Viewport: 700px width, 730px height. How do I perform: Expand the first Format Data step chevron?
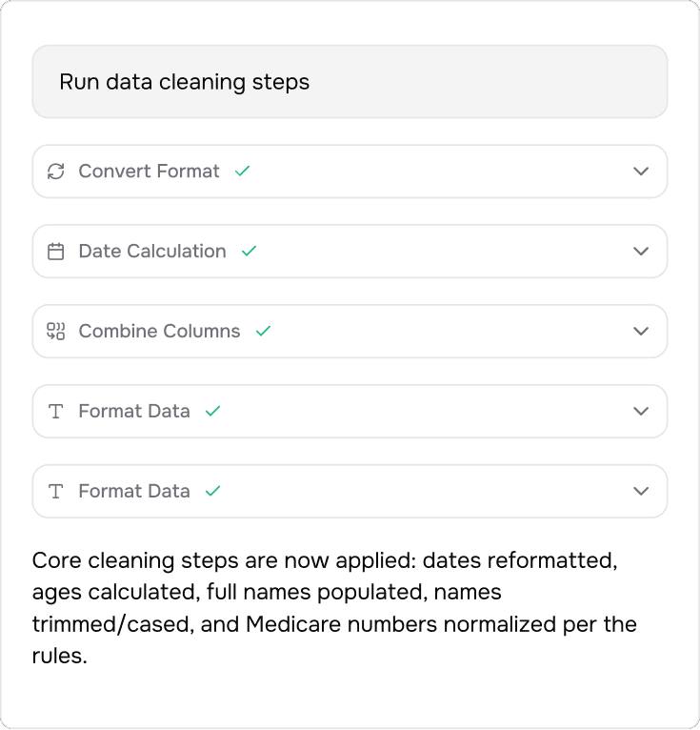(641, 412)
